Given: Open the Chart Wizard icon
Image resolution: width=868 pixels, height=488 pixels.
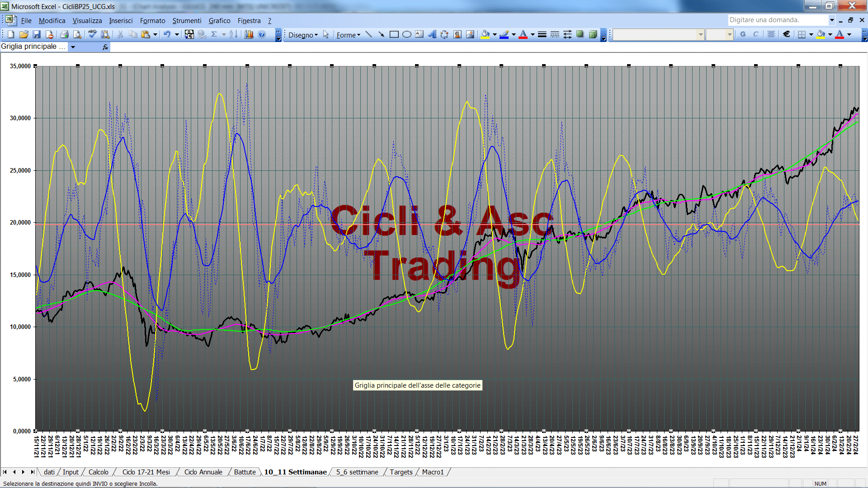Looking at the screenshot, I should 249,34.
